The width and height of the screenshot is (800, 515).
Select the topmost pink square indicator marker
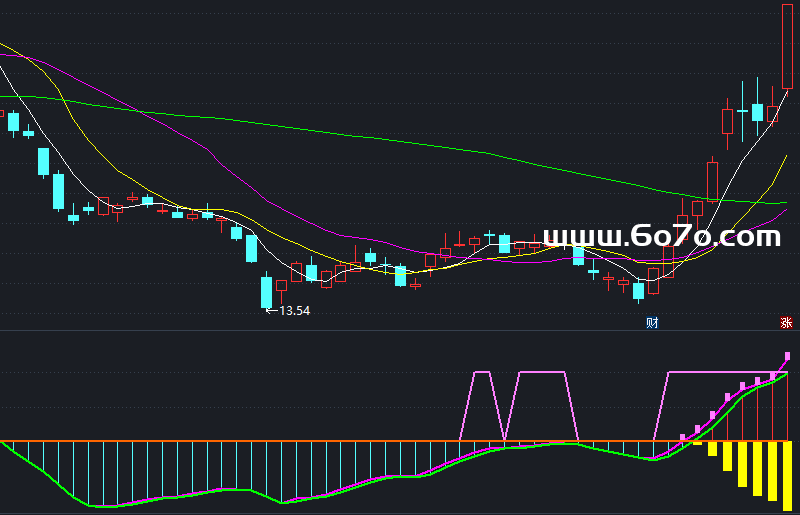pyautogui.click(x=787, y=356)
